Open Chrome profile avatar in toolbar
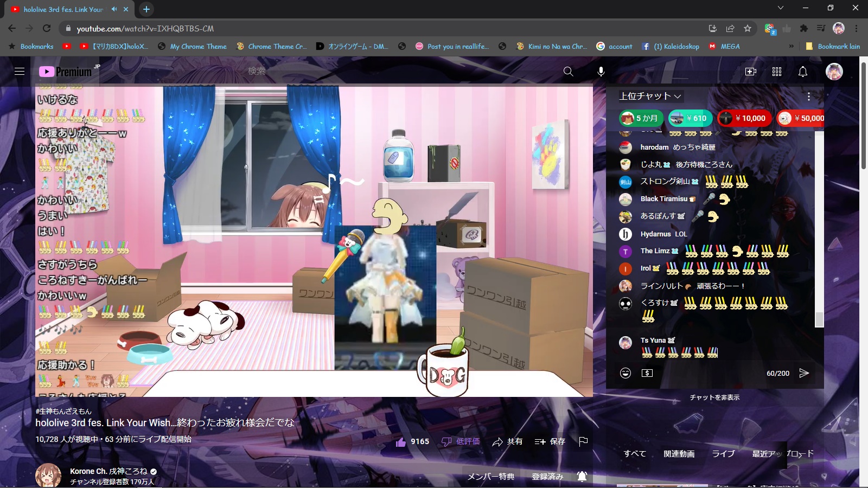This screenshot has width=868, height=488. pos(839,28)
